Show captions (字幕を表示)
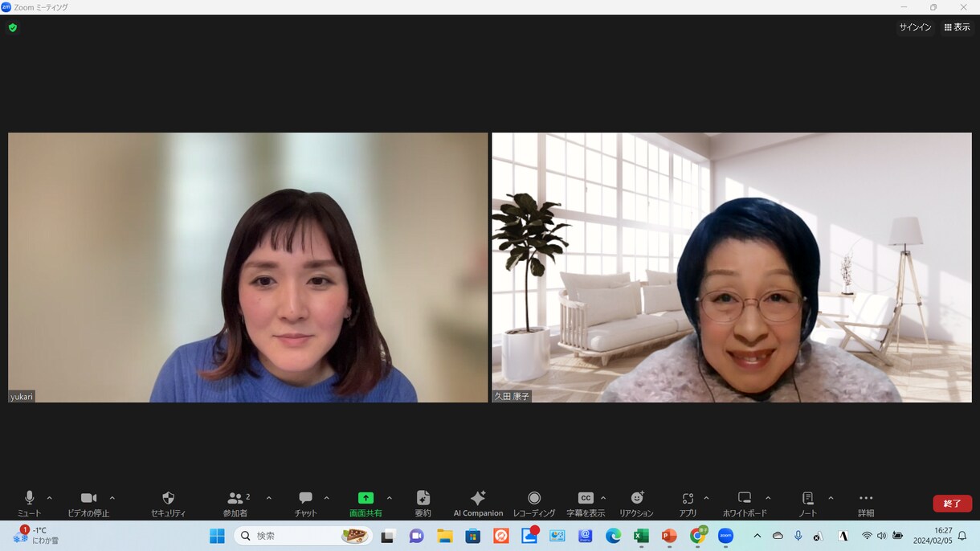Viewport: 980px width, 551px height. tap(586, 504)
